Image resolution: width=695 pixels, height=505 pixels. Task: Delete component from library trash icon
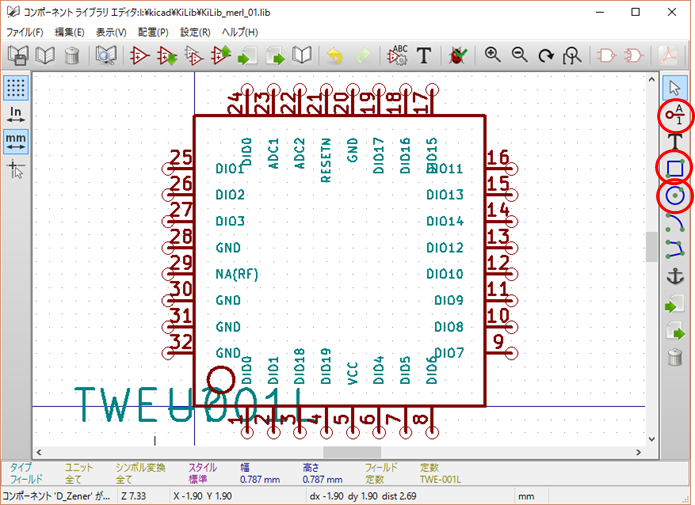pos(72,56)
